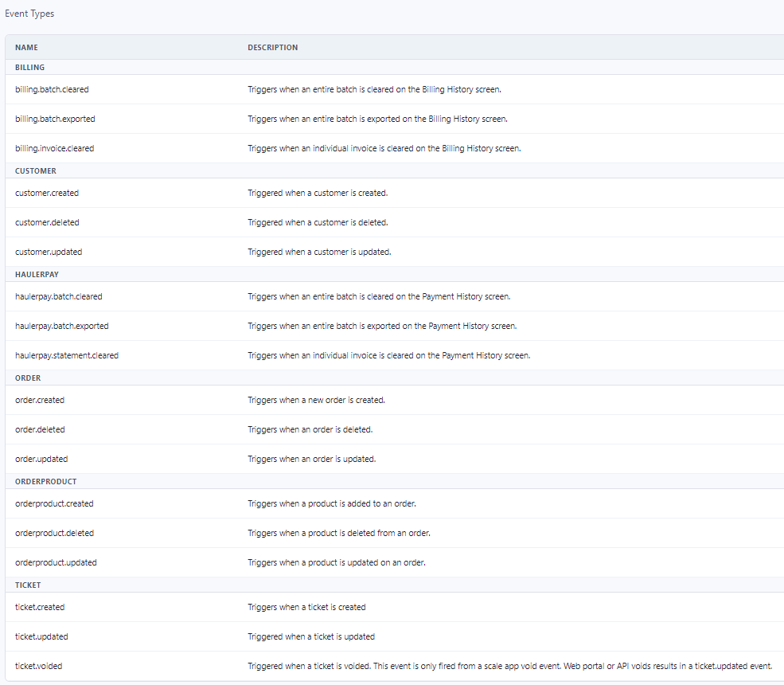
Task: Click the haulerpay.batch.cleared event name
Action: click(x=59, y=296)
